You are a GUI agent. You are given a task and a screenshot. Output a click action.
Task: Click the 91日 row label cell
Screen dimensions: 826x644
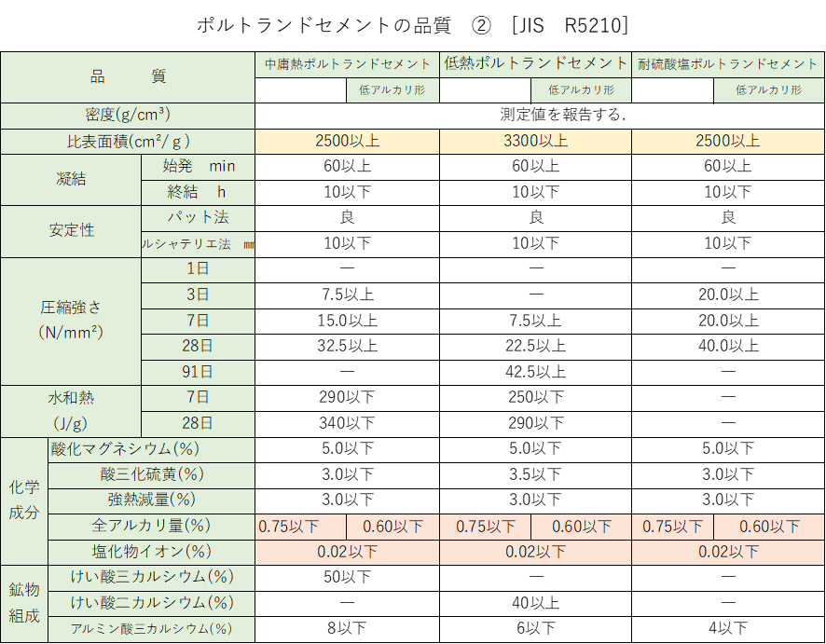[197, 372]
